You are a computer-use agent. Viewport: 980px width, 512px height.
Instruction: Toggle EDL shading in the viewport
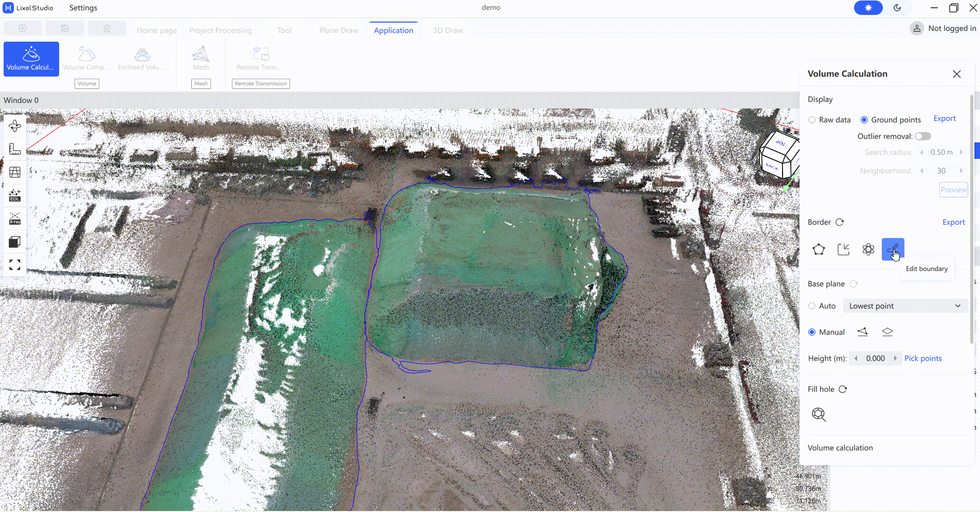15,195
